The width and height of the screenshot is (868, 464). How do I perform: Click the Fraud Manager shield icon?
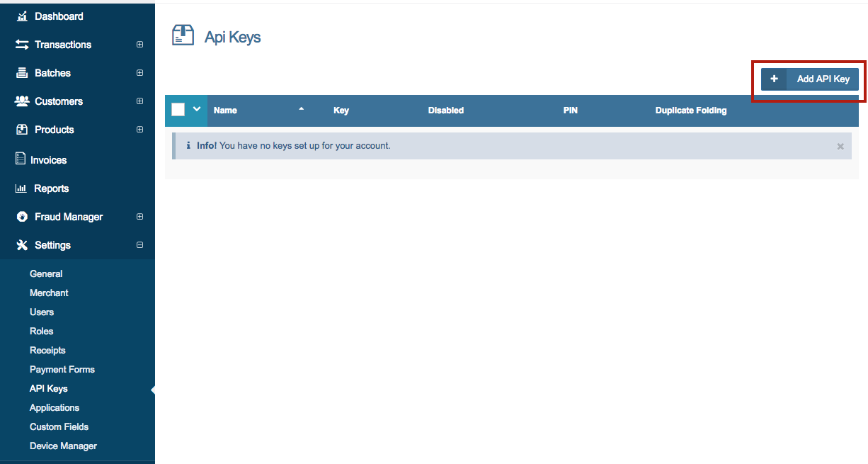pos(21,216)
